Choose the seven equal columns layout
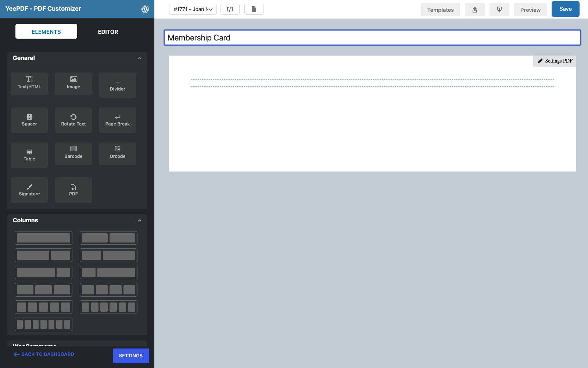This screenshot has width=588, height=368. [x=43, y=324]
